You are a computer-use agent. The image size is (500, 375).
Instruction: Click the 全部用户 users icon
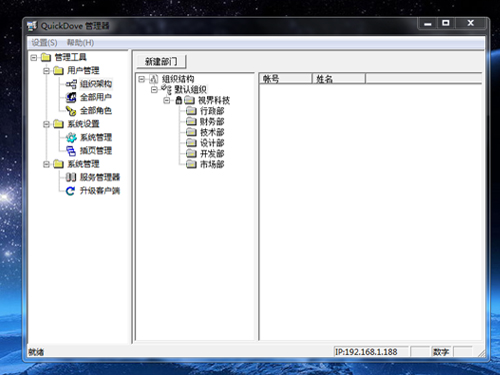tap(71, 97)
